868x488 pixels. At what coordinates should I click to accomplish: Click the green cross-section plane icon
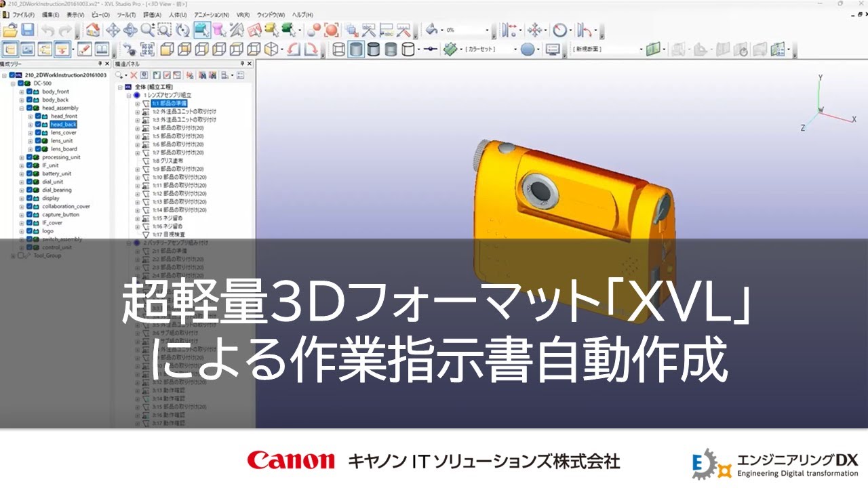pyautogui.click(x=653, y=49)
